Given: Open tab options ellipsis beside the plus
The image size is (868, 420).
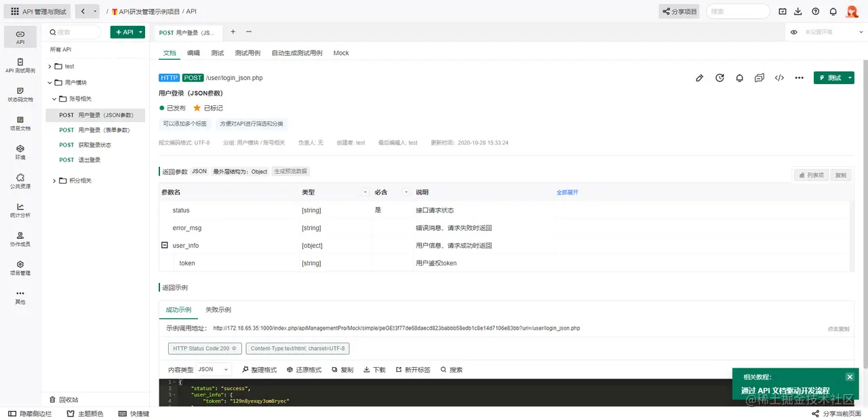Looking at the screenshot, I should coord(249,32).
